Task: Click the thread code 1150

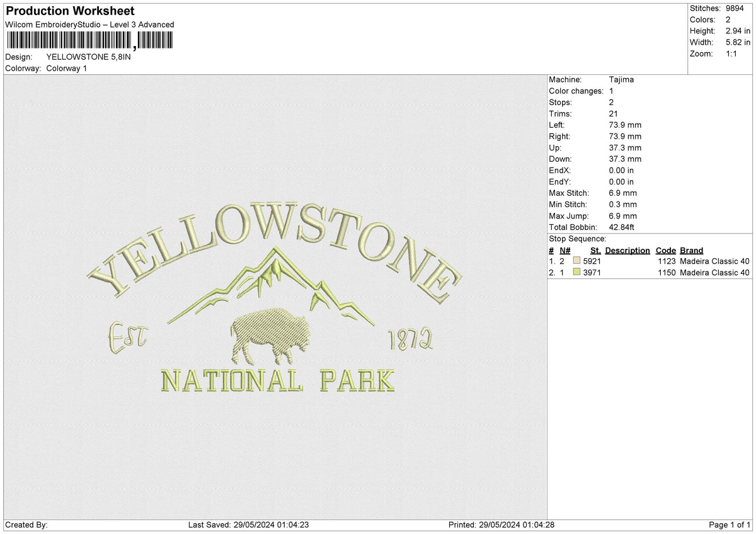Action: (x=667, y=273)
